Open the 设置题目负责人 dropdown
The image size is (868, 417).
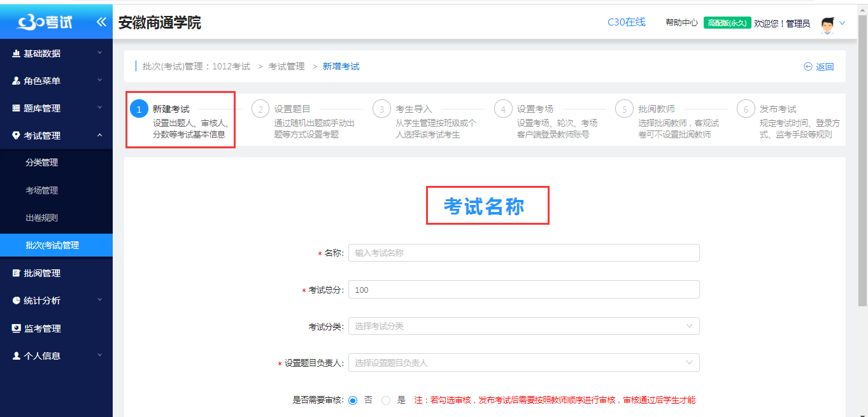(x=523, y=362)
